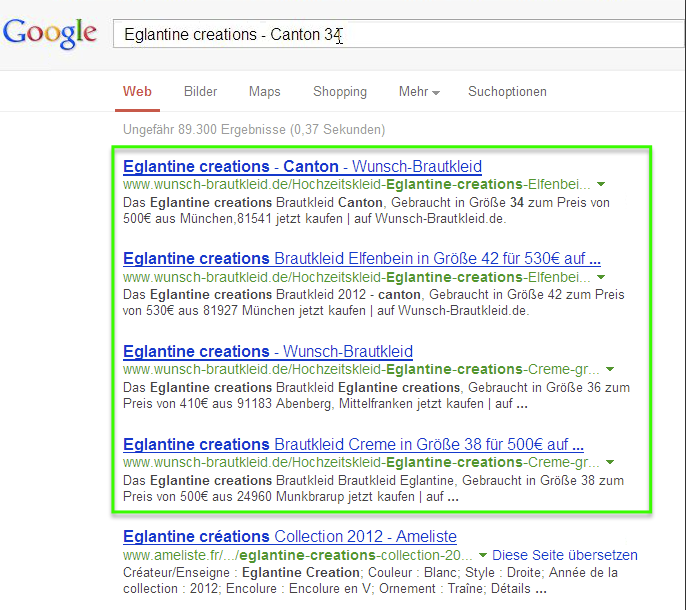Click 'Diese Seite übersetzen' link
The width and height of the screenshot is (686, 610).
tap(565, 555)
